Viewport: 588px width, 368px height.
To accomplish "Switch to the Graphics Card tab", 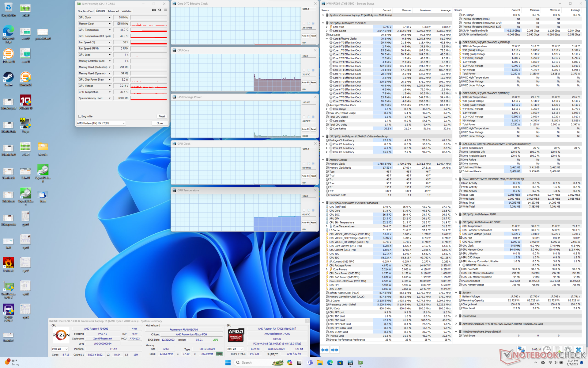I will [85, 11].
